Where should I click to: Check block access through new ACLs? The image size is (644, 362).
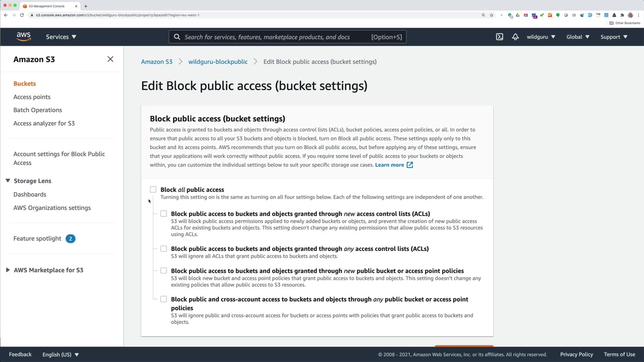(x=164, y=214)
